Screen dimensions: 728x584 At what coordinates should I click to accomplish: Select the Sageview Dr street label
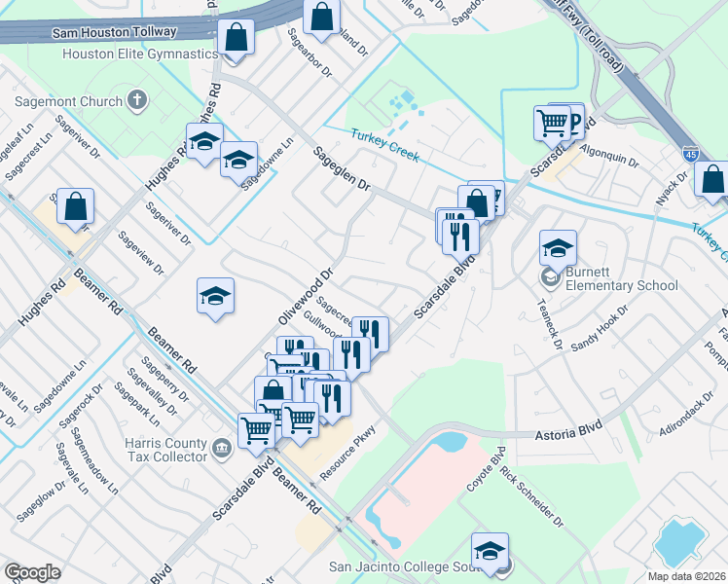pos(141,253)
